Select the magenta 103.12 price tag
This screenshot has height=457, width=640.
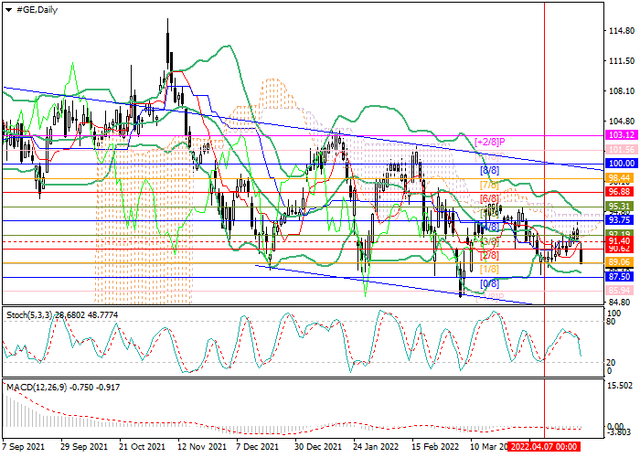[x=620, y=135]
